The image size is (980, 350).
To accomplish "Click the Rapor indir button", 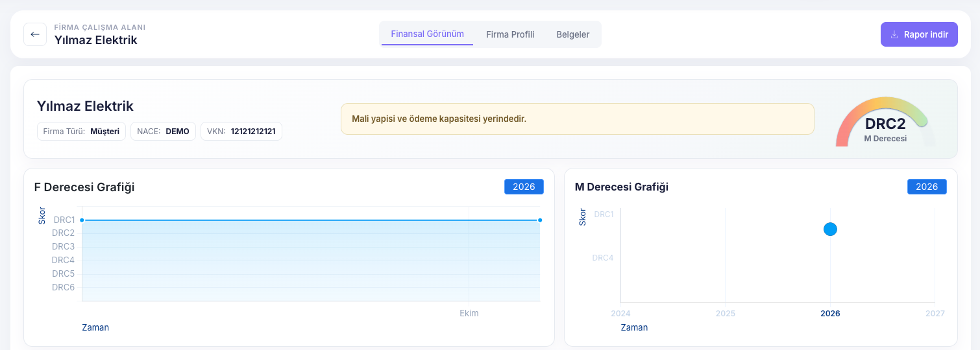I will [x=919, y=34].
